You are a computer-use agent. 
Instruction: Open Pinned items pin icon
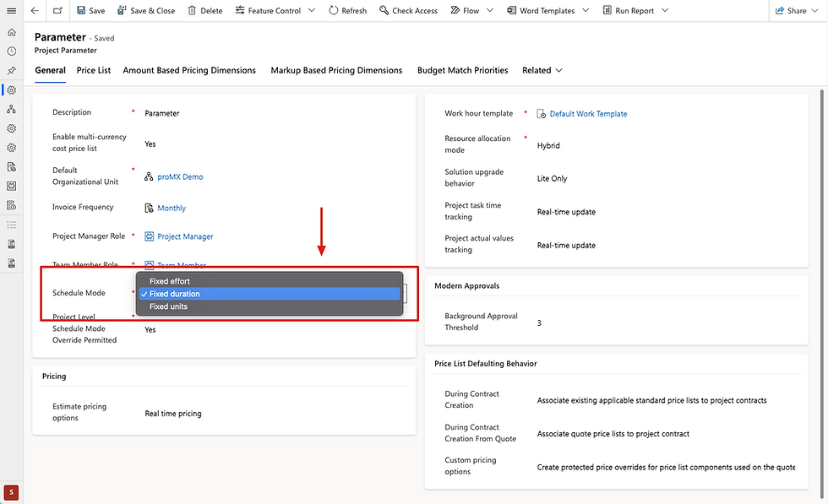(x=11, y=71)
